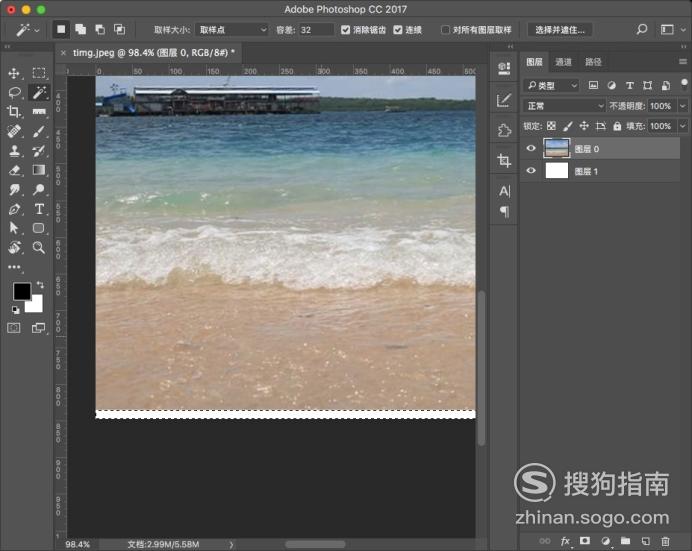
Task: Select the Dodge tool
Action: [x=39, y=189]
